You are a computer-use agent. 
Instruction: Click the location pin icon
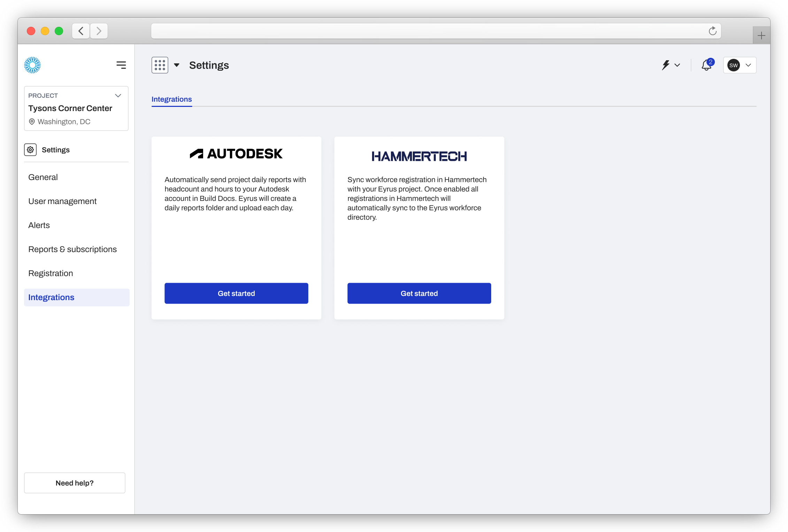32,122
